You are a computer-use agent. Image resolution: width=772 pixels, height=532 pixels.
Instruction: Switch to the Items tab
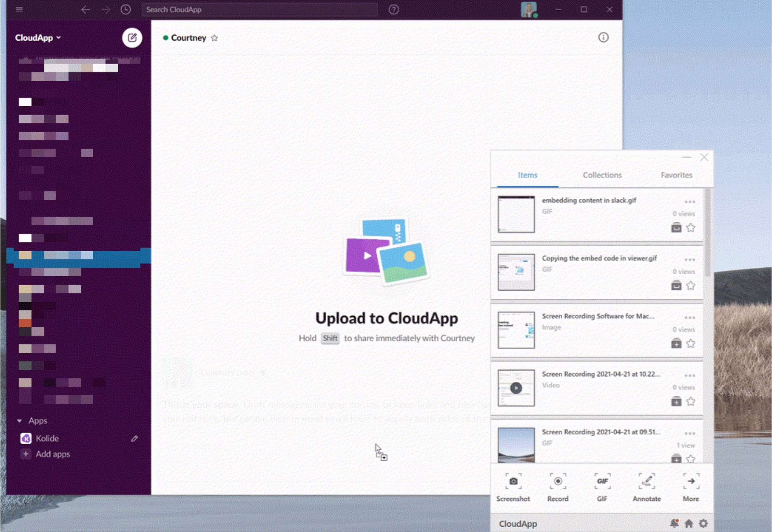pyautogui.click(x=527, y=175)
